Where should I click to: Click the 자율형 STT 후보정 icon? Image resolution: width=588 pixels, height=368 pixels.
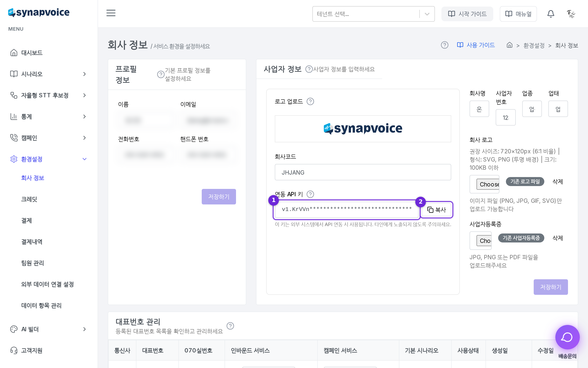point(14,95)
